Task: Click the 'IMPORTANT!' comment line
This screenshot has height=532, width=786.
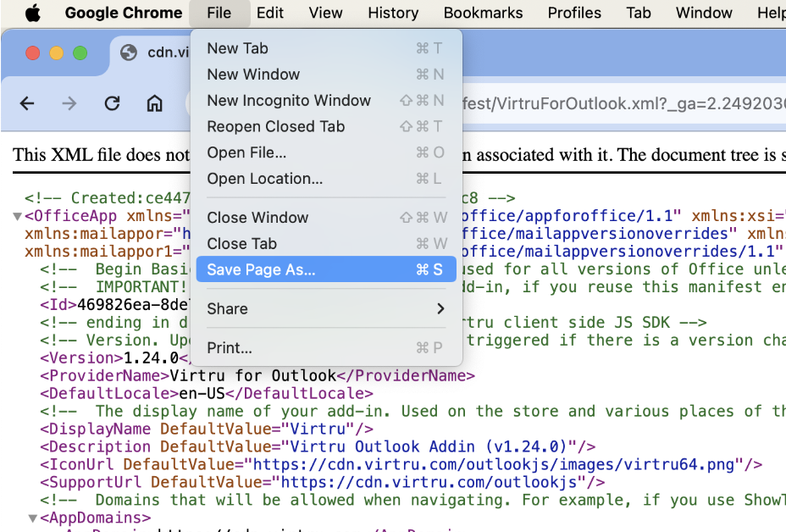Action: (114, 287)
